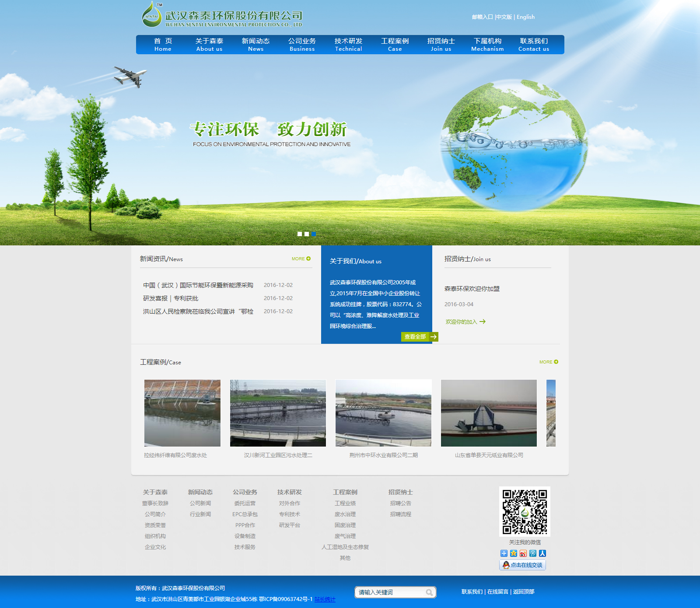Open the 技术研发 Technical menu
This screenshot has width=700, height=608.
coord(348,44)
